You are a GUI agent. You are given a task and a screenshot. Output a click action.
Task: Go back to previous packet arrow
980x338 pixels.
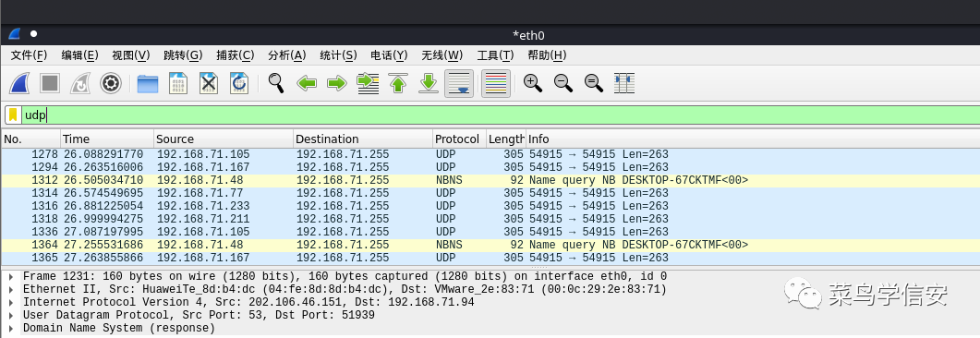307,83
